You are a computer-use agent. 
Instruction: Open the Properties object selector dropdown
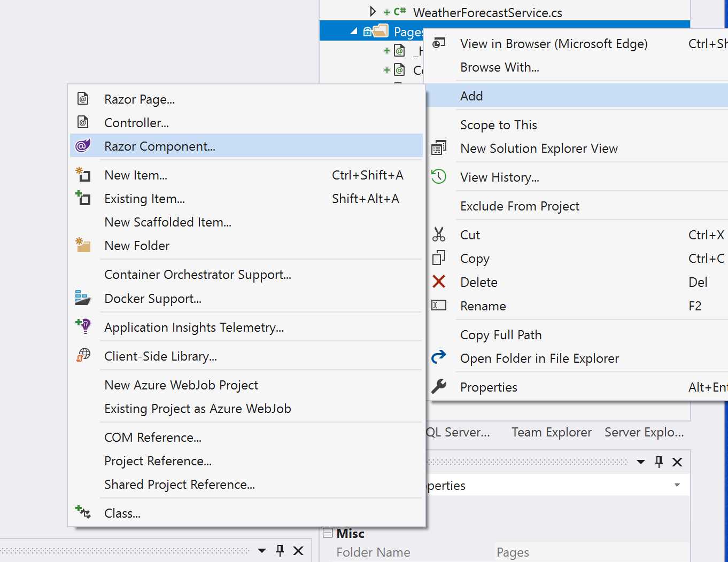coord(677,485)
